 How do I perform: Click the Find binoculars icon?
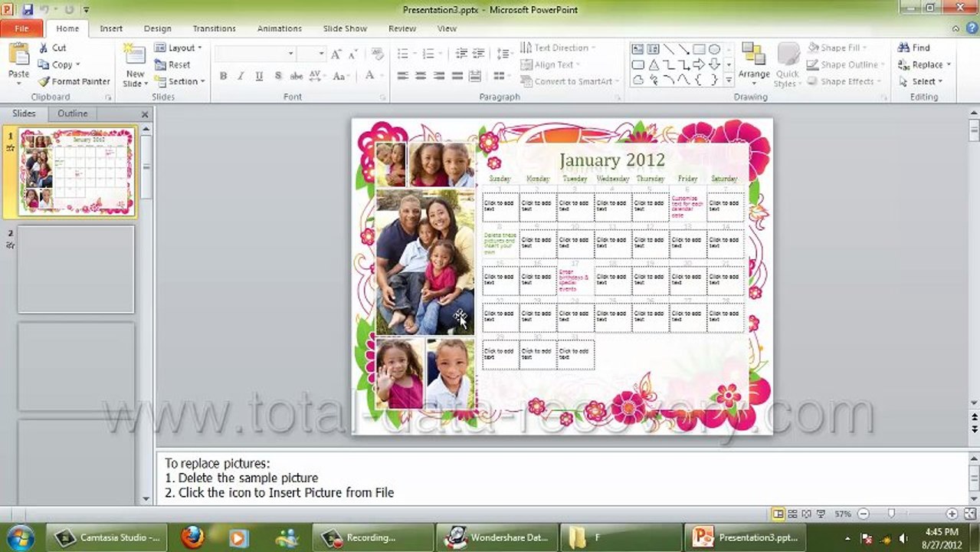pos(903,48)
